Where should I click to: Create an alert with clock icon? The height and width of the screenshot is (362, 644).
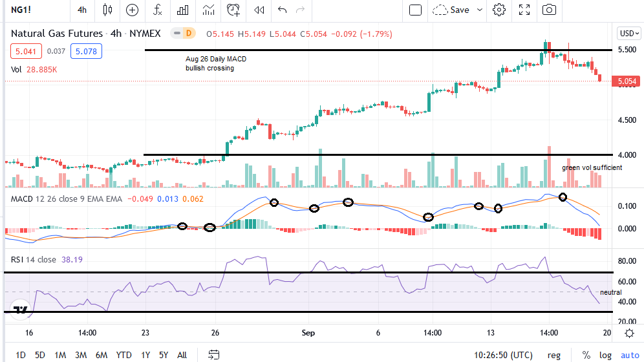tap(233, 10)
